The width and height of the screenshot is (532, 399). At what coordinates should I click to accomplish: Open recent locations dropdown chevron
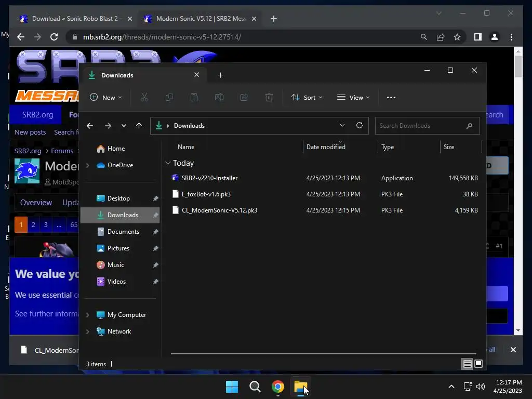[x=124, y=126]
